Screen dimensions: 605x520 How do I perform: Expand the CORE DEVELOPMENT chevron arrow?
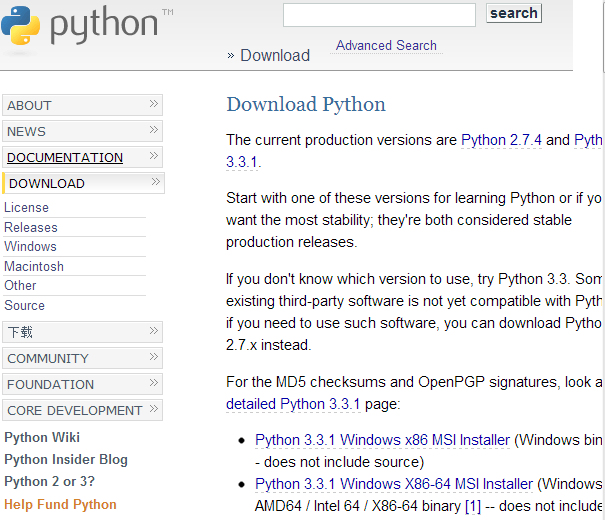coord(154,409)
